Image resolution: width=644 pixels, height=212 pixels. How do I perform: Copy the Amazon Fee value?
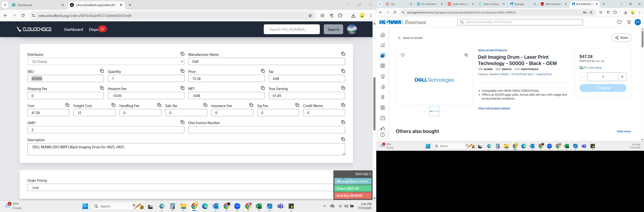pyautogui.click(x=182, y=88)
